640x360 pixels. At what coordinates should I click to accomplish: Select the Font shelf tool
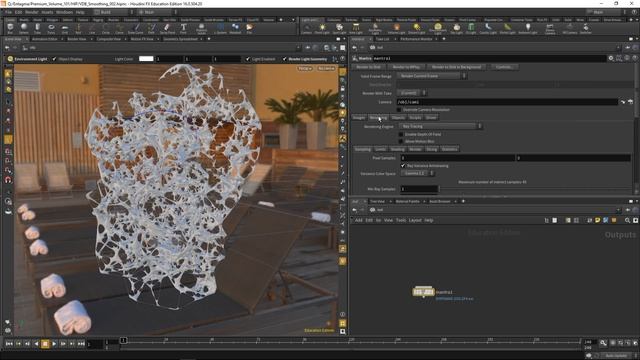[183, 28]
